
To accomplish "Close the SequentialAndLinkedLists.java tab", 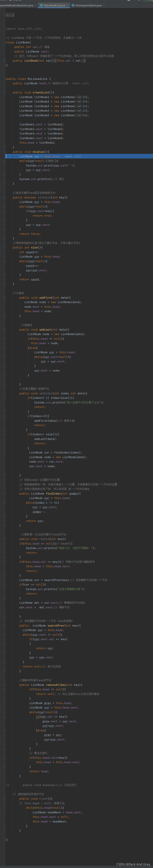I will [36, 5].
